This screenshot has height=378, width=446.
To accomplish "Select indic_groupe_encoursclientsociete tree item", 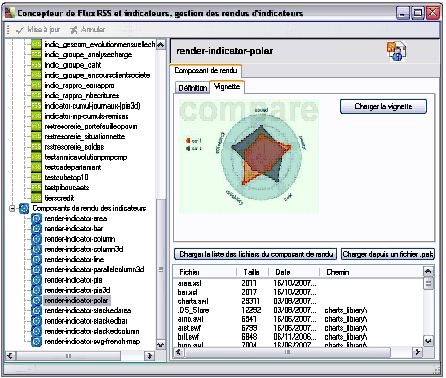I will pos(97,75).
